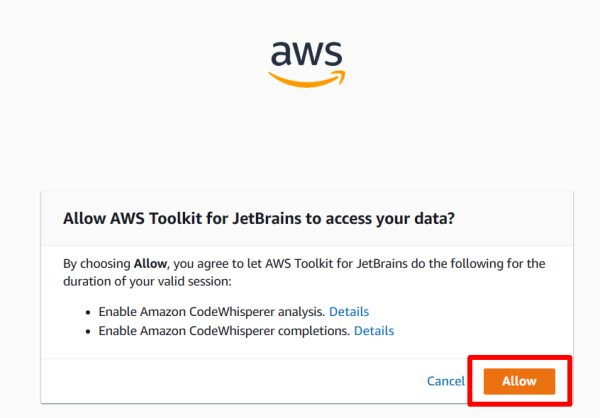Click the bullet before CodeWhisperer analysis

(x=91, y=312)
